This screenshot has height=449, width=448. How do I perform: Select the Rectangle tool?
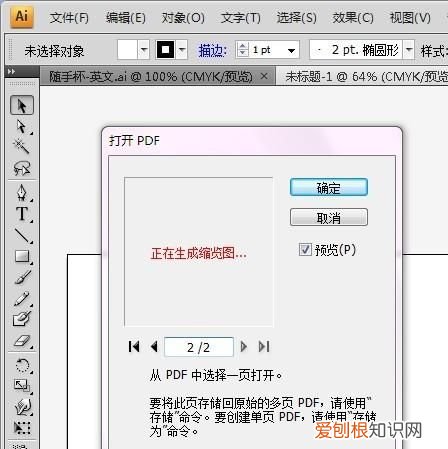click(x=23, y=257)
